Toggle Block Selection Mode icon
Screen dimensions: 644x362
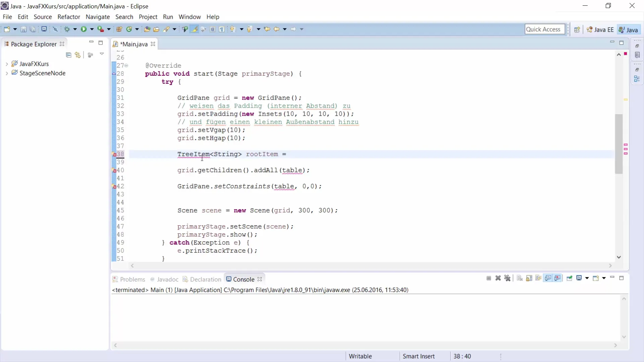(x=213, y=29)
